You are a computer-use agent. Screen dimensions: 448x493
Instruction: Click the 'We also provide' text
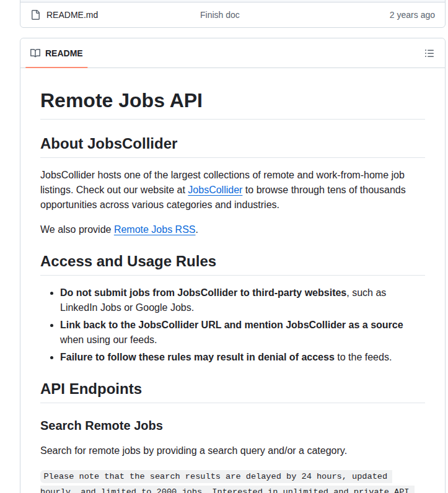tap(76, 230)
